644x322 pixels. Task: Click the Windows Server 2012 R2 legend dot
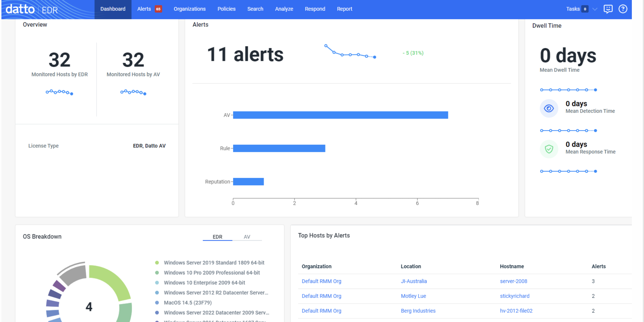click(x=157, y=293)
